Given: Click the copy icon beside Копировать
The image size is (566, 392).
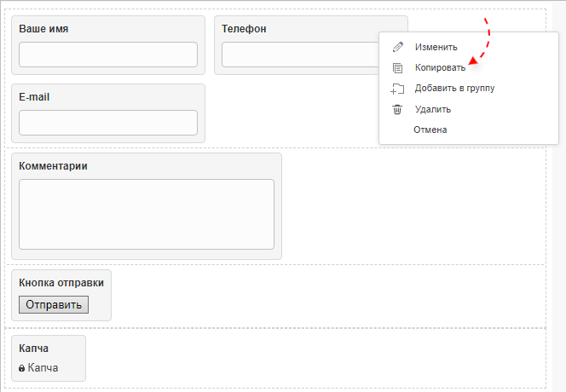Looking at the screenshot, I should [x=396, y=67].
